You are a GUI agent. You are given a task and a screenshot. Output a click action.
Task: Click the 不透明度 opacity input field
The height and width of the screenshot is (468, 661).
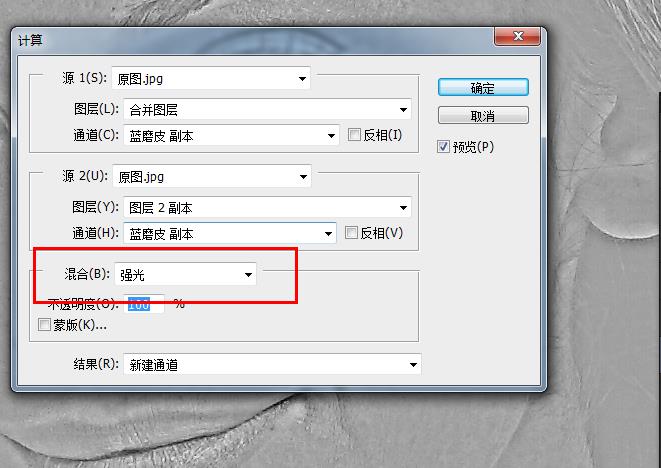145,304
